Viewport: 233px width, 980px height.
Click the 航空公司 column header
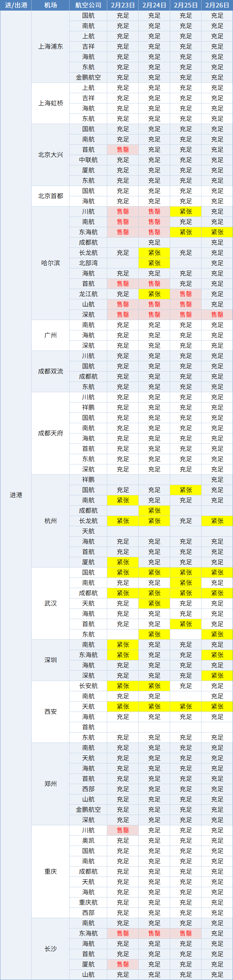88,5
